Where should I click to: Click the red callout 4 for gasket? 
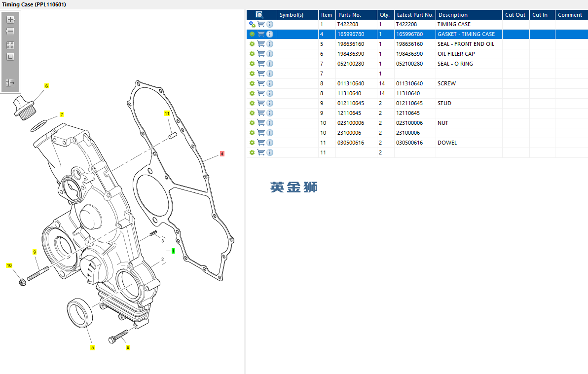coord(222,154)
